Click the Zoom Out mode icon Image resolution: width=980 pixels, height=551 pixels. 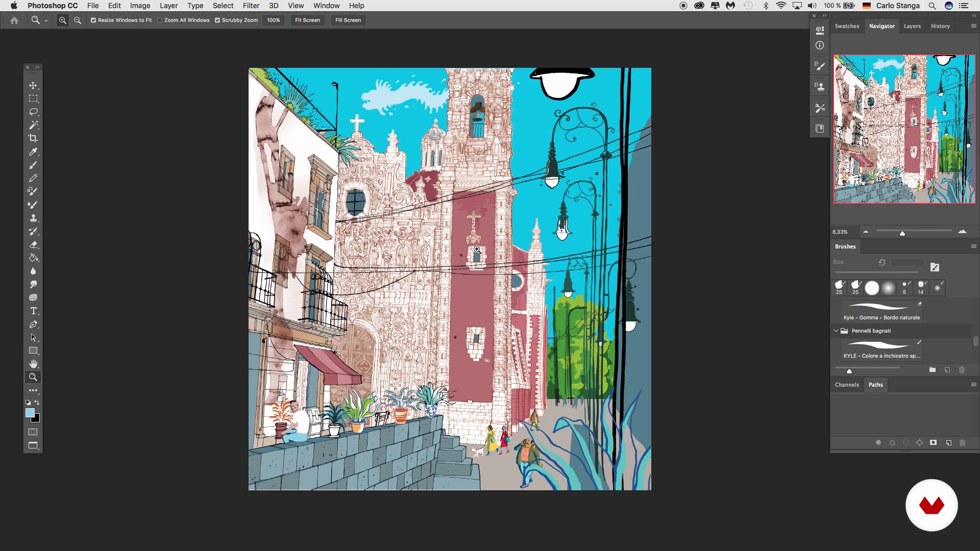[x=78, y=20]
